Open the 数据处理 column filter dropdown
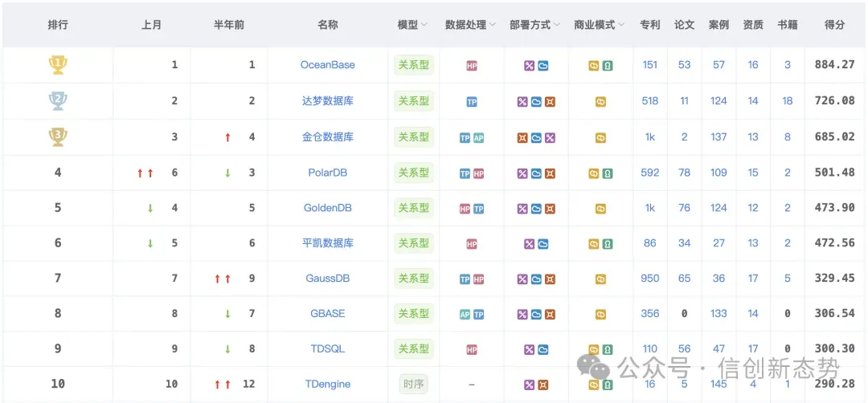 click(492, 25)
